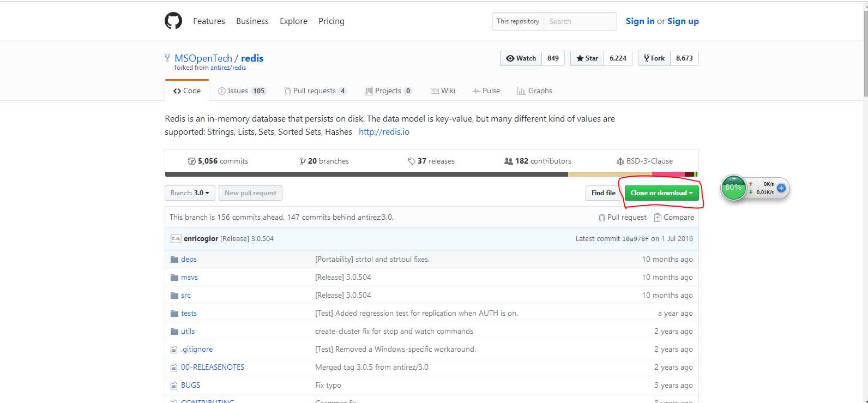Star the redis repository
The width and height of the screenshot is (868, 403).
pos(587,58)
